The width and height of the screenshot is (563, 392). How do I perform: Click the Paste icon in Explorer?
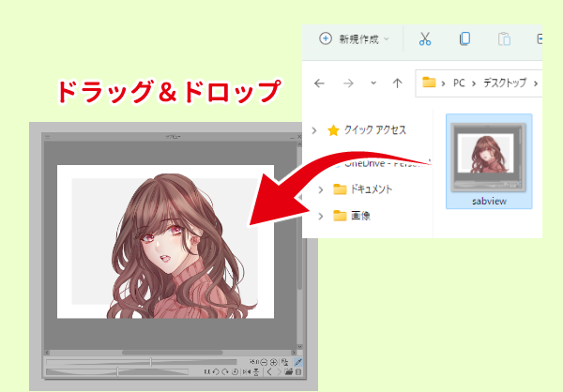tap(504, 38)
